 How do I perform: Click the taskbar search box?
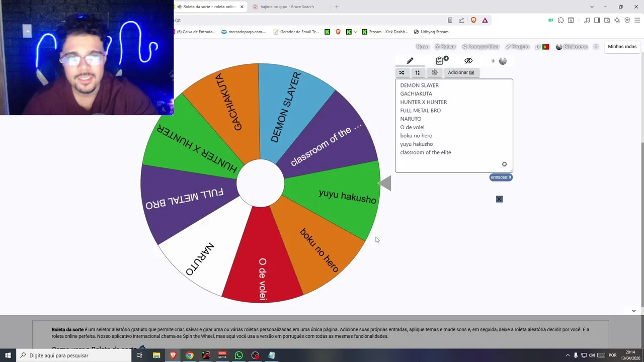[74, 355]
